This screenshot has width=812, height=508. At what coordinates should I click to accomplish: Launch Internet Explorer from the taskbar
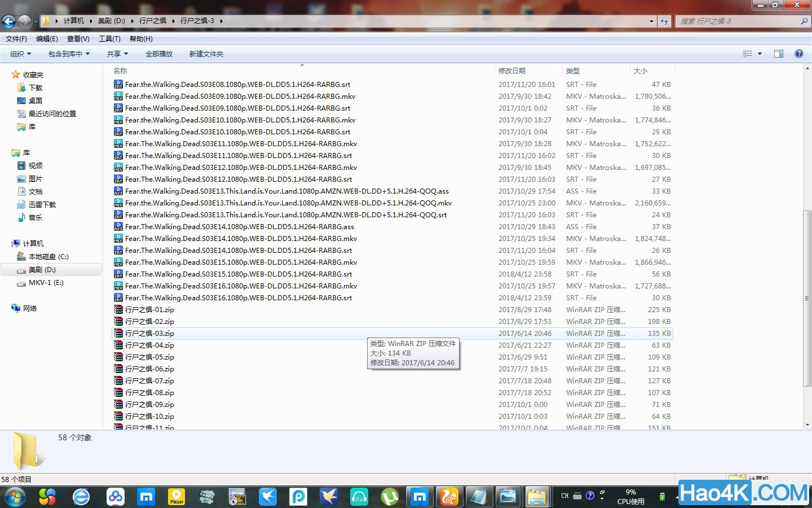click(x=81, y=497)
